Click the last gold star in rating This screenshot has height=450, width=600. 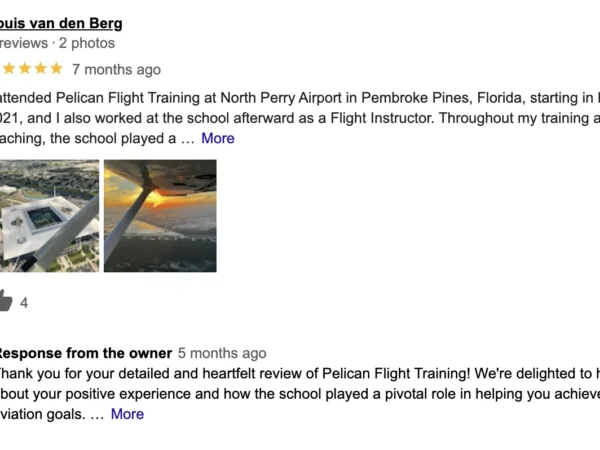pos(57,69)
